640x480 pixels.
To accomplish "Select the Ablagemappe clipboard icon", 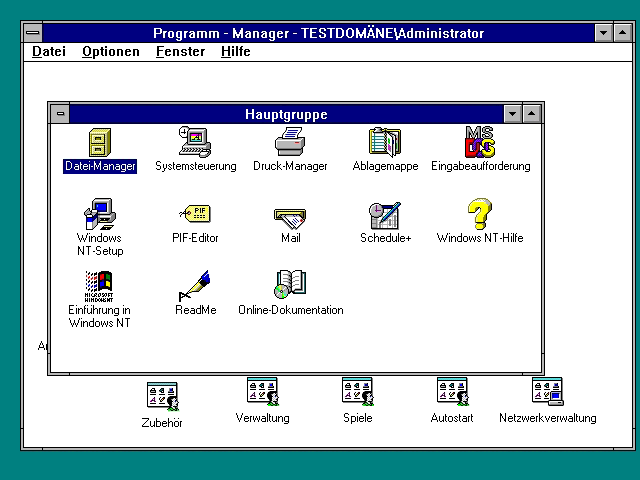I will point(385,142).
